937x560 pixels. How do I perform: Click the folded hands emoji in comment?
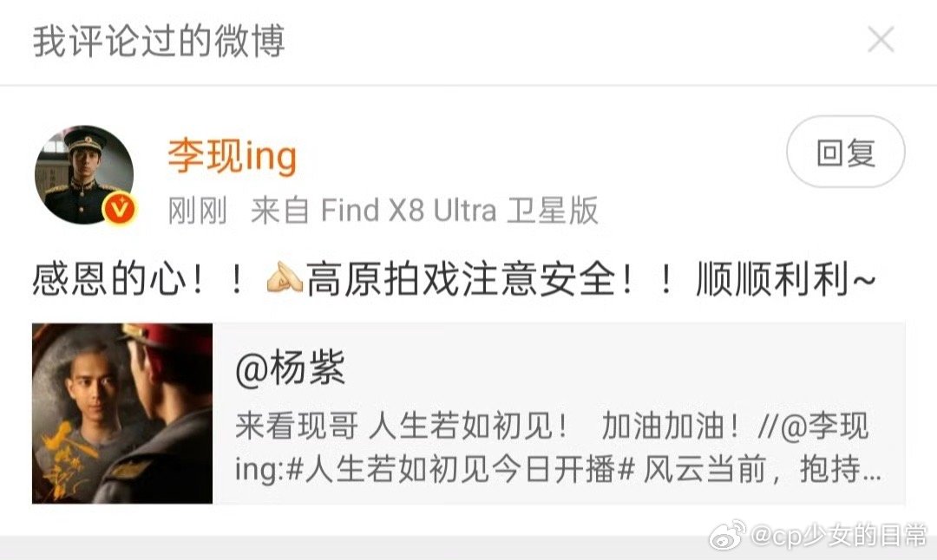284,277
